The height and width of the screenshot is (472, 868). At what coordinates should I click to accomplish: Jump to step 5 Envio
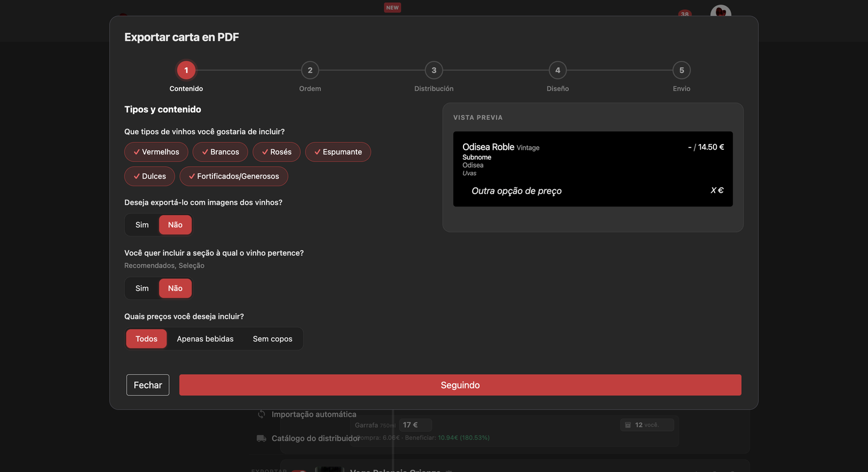pyautogui.click(x=682, y=71)
